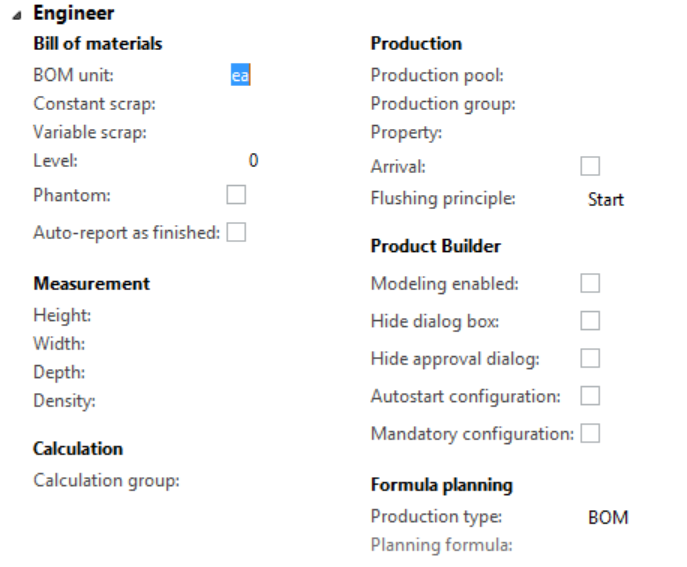Toggle Auto-report as finished checkbox
Viewport: 687px width, 567px height.
236,232
